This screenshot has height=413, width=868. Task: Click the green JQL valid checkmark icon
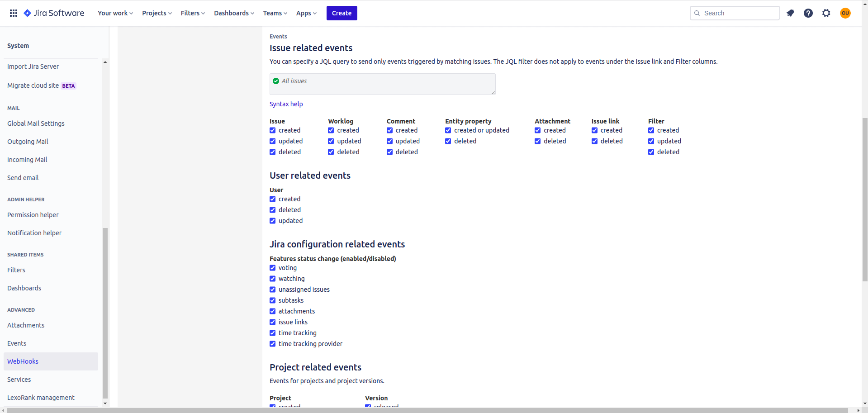(x=276, y=81)
